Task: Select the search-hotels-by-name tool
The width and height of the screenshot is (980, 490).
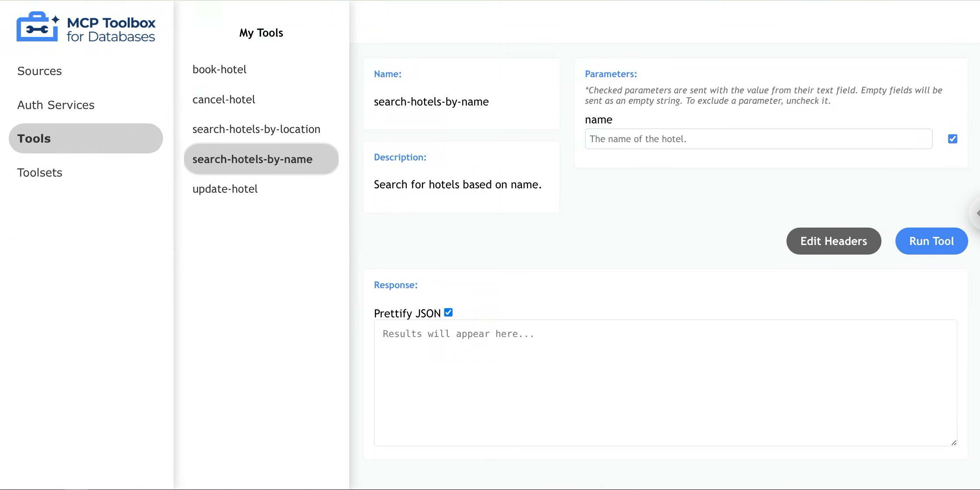Action: pyautogui.click(x=252, y=159)
